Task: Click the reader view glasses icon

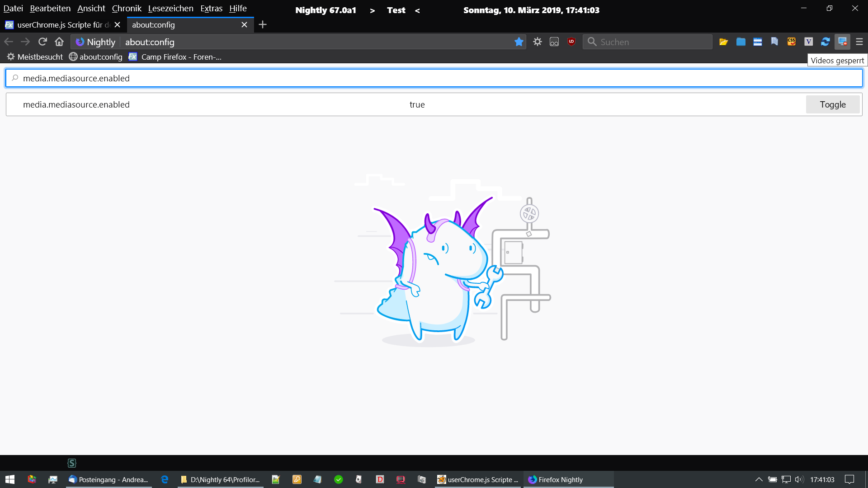Action: coord(554,42)
